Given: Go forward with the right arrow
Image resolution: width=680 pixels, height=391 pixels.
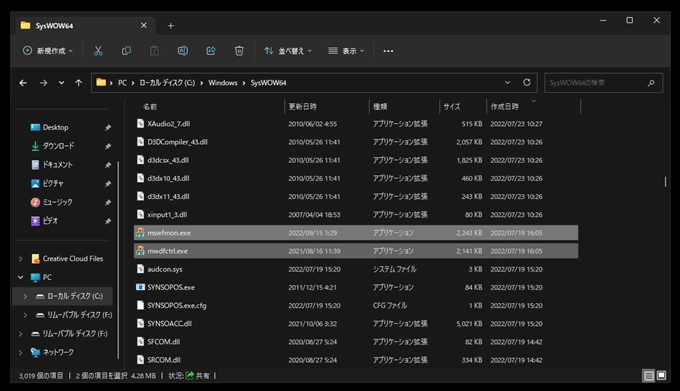Looking at the screenshot, I should [x=43, y=83].
